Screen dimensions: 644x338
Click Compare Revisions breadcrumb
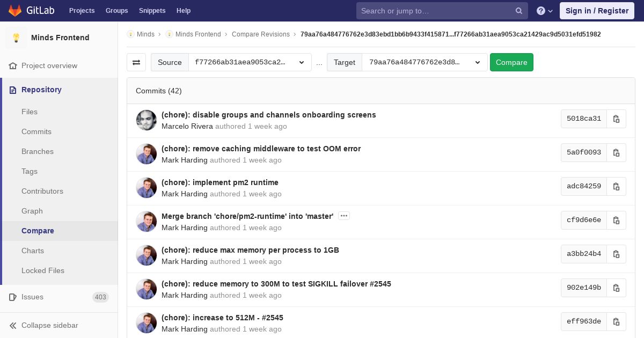tap(261, 34)
